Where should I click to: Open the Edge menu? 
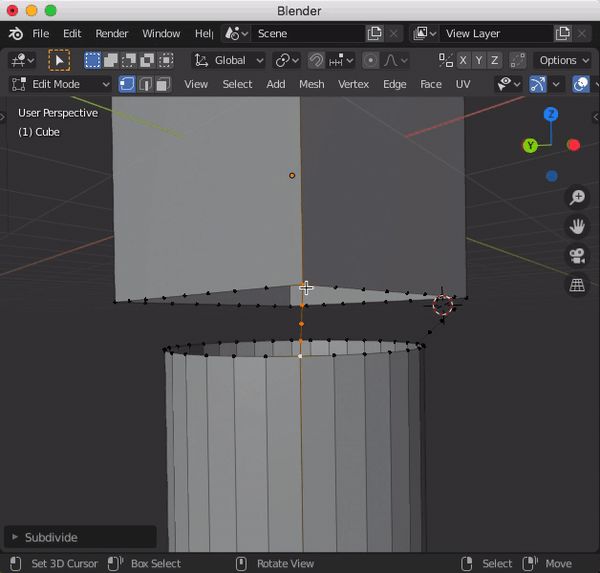pos(395,84)
